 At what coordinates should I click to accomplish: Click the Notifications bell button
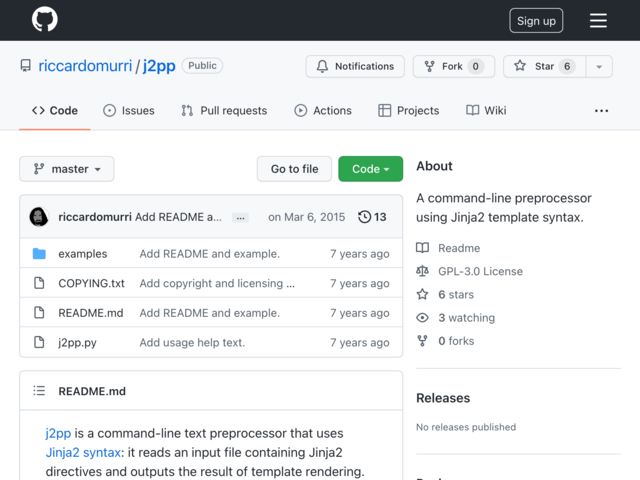click(x=355, y=66)
